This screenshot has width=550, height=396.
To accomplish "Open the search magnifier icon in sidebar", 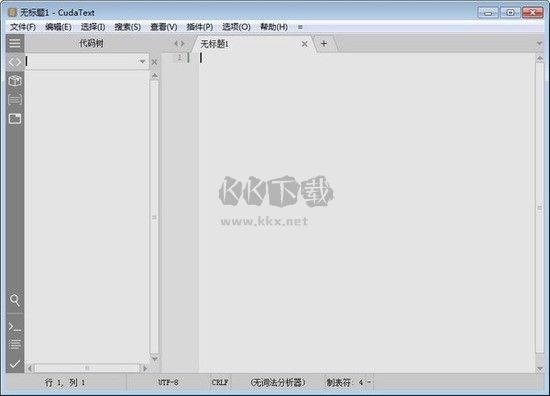I will click(15, 300).
